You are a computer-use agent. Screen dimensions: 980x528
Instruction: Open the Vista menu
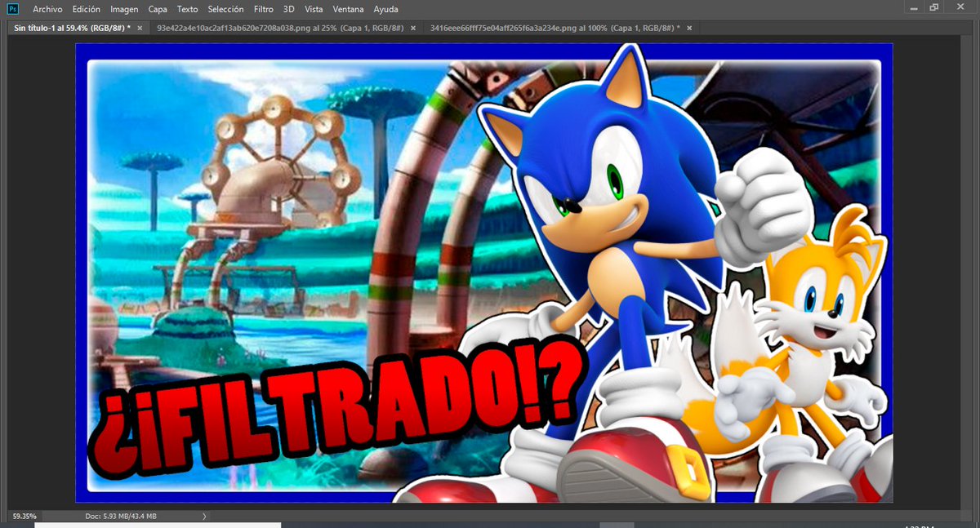[314, 9]
